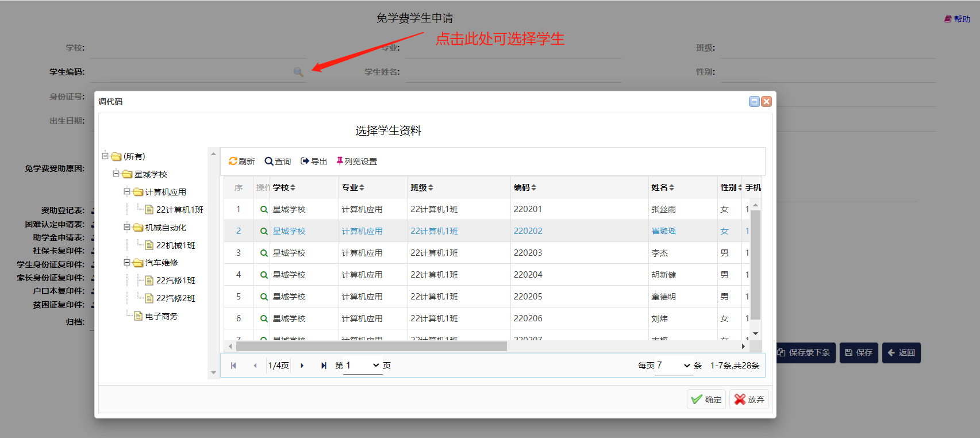
Task: Open the 查询 search tool
Action: click(x=278, y=162)
